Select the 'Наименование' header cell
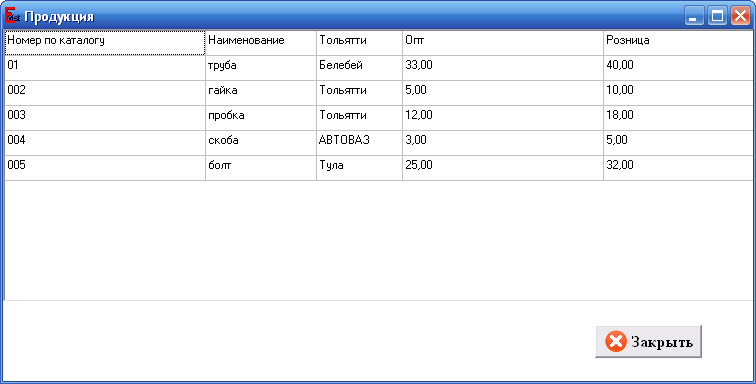Screen dimensions: 756x384 point(261,43)
